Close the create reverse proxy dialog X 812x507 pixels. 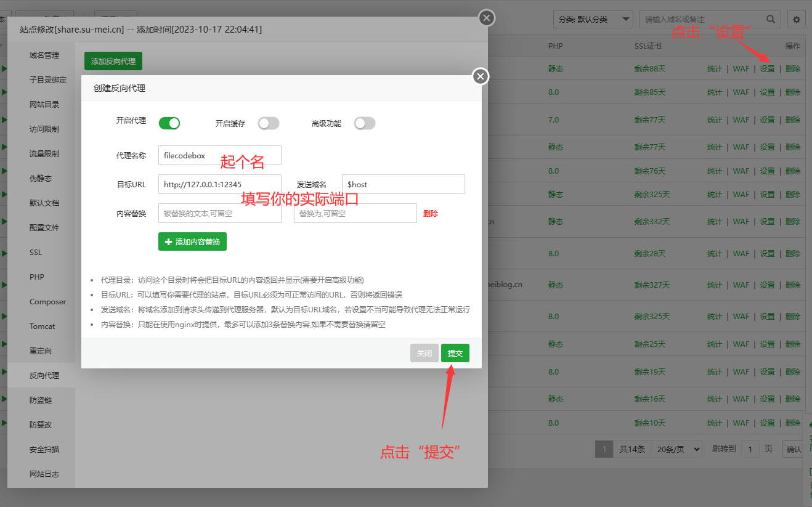481,76
